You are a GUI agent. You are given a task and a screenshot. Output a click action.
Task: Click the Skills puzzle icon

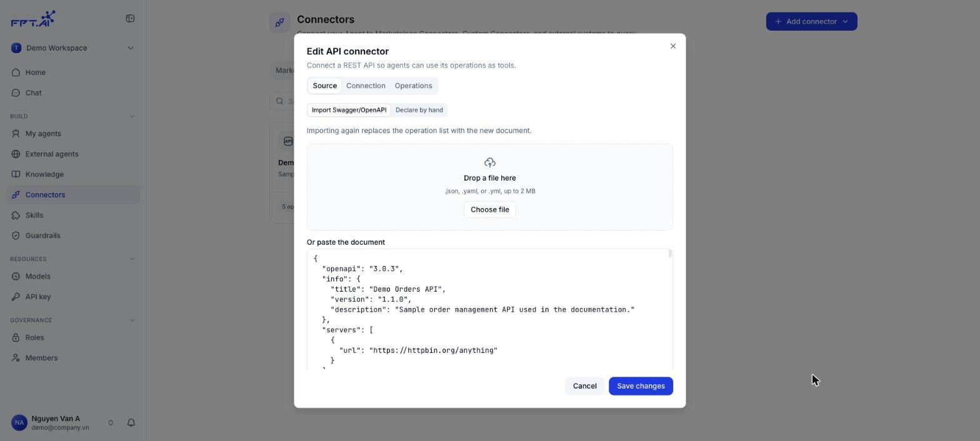(x=16, y=216)
